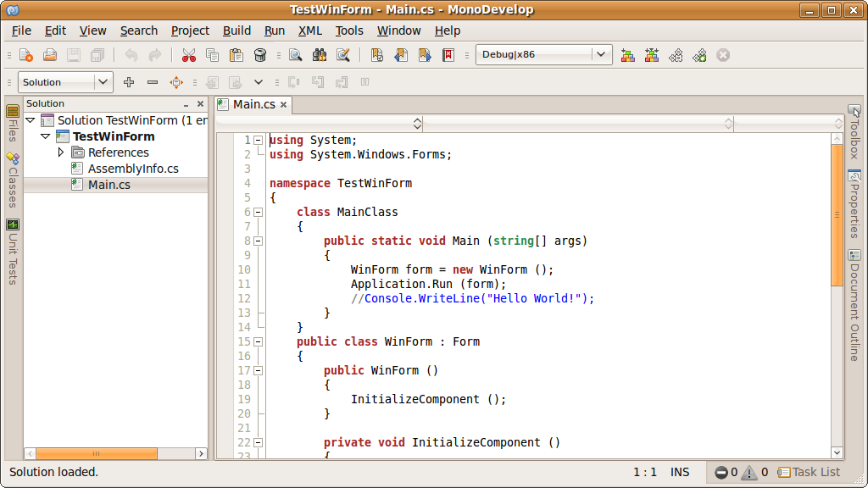Create a new file with toolbar icon

[26, 55]
